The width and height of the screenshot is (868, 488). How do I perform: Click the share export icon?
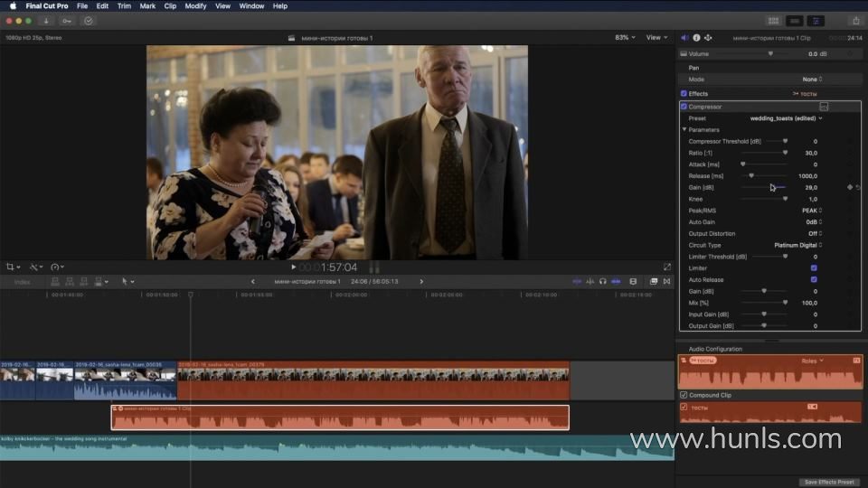(x=856, y=21)
